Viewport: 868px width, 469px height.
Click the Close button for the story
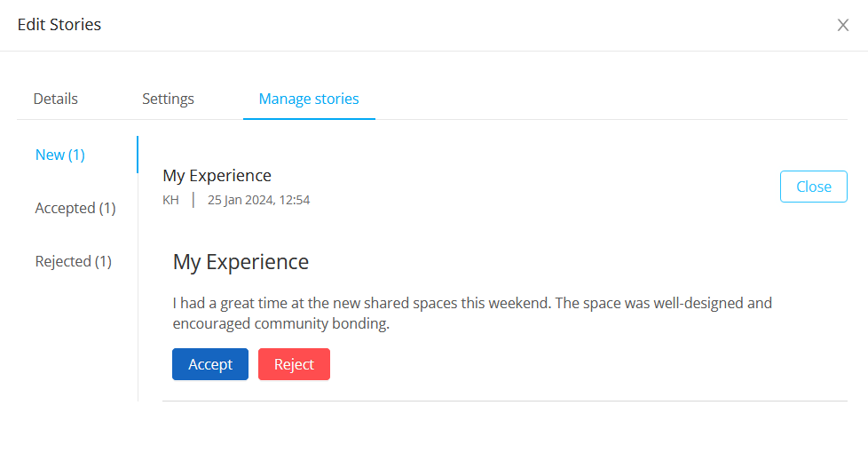tap(813, 187)
